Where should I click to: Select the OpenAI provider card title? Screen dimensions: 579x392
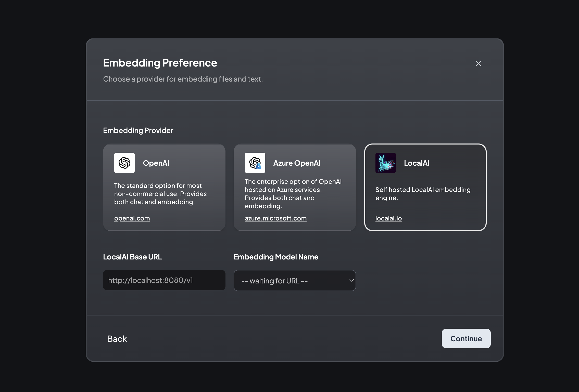click(x=156, y=163)
